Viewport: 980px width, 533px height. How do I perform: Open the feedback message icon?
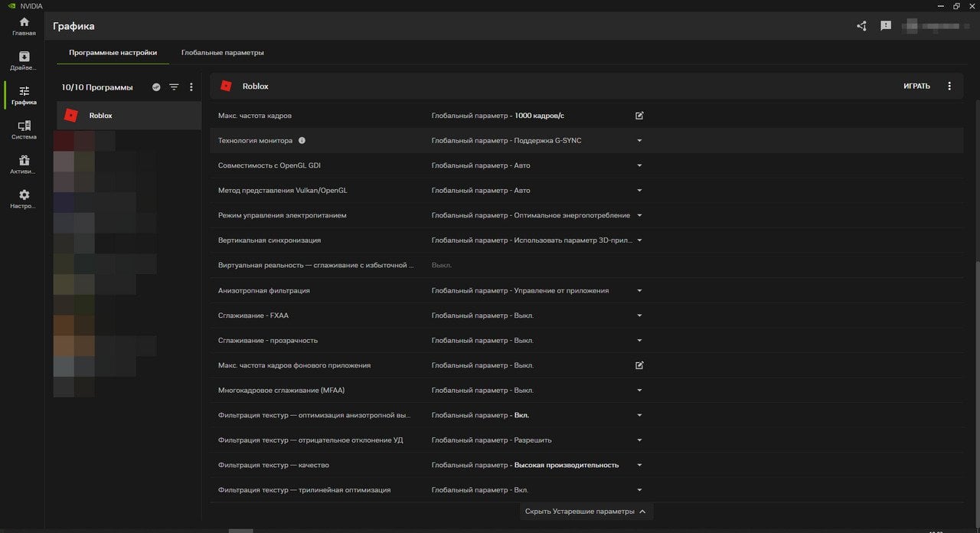coord(886,26)
